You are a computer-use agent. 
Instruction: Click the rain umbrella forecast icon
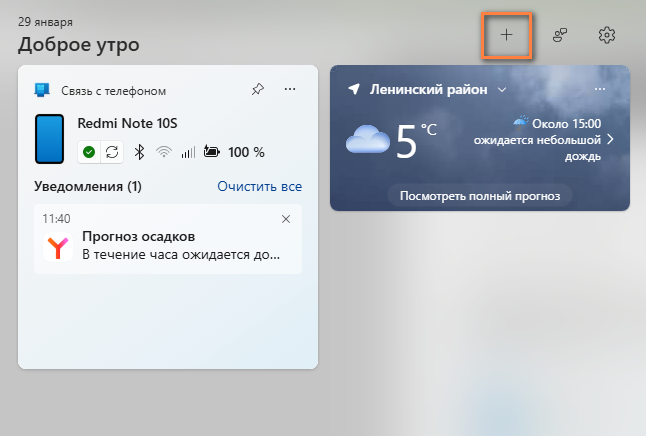pyautogui.click(x=521, y=122)
